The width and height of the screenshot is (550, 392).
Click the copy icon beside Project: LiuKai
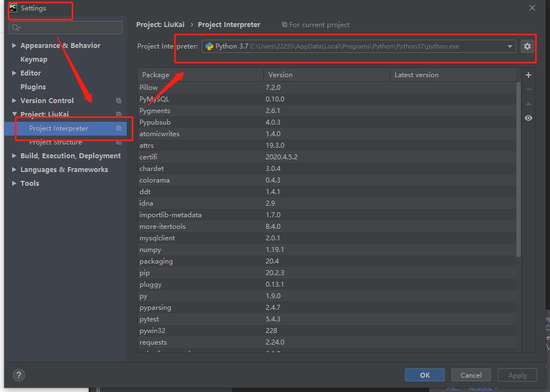point(118,114)
